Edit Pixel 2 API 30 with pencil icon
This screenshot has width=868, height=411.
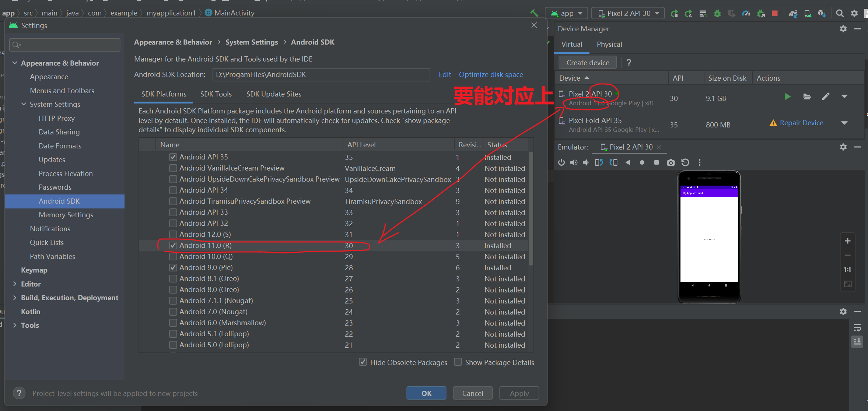tap(826, 96)
